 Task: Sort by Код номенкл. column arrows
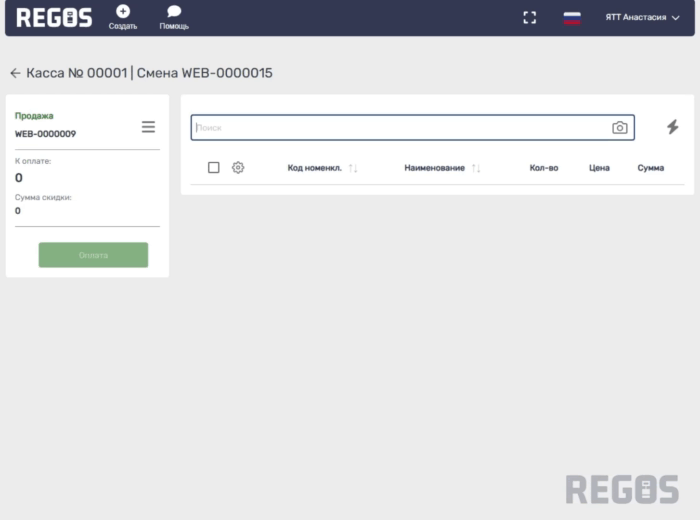pos(353,168)
